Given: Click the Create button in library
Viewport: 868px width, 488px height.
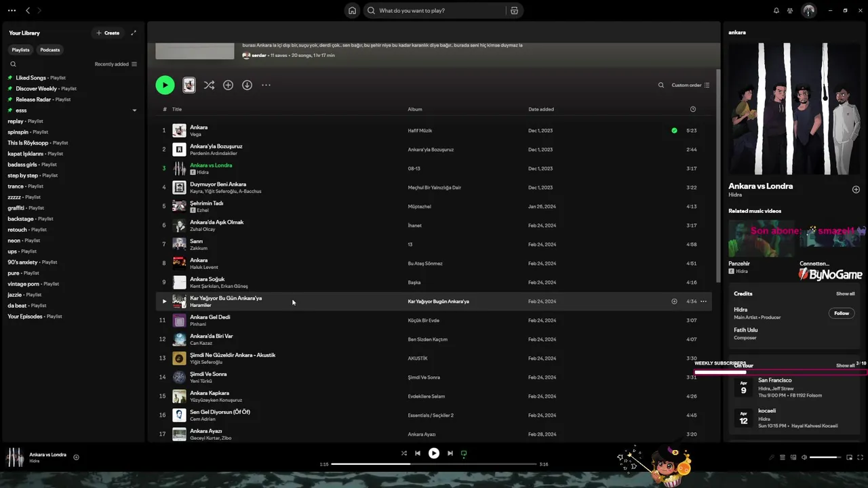Looking at the screenshot, I should (108, 33).
